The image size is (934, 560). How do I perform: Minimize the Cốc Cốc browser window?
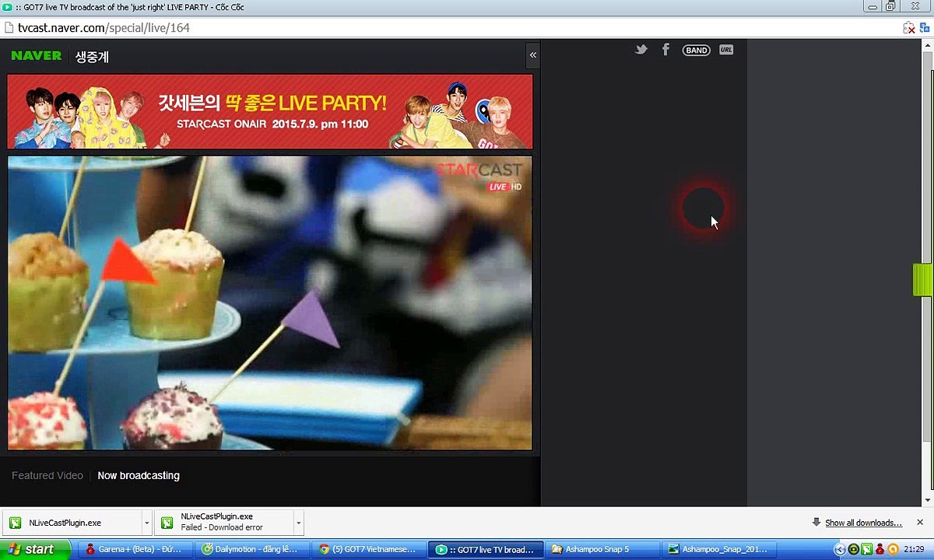click(x=873, y=6)
